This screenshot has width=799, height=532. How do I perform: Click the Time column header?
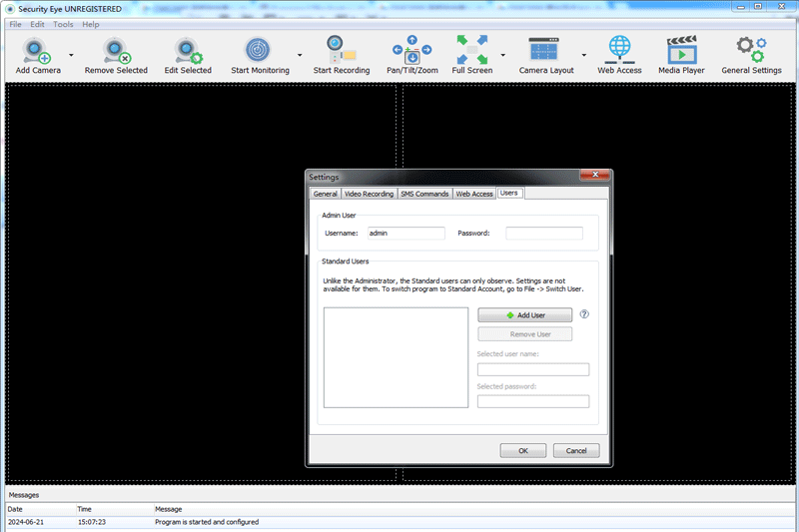pyautogui.click(x=115, y=509)
